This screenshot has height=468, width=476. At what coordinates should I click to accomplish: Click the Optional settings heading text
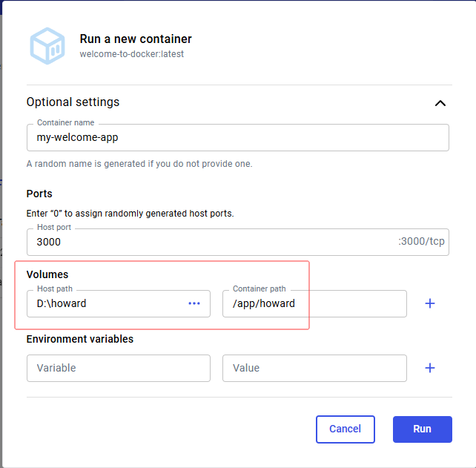[73, 102]
